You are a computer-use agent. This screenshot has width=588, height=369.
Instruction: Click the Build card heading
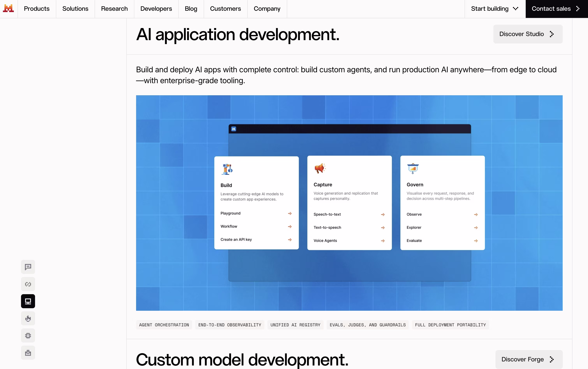click(x=226, y=185)
